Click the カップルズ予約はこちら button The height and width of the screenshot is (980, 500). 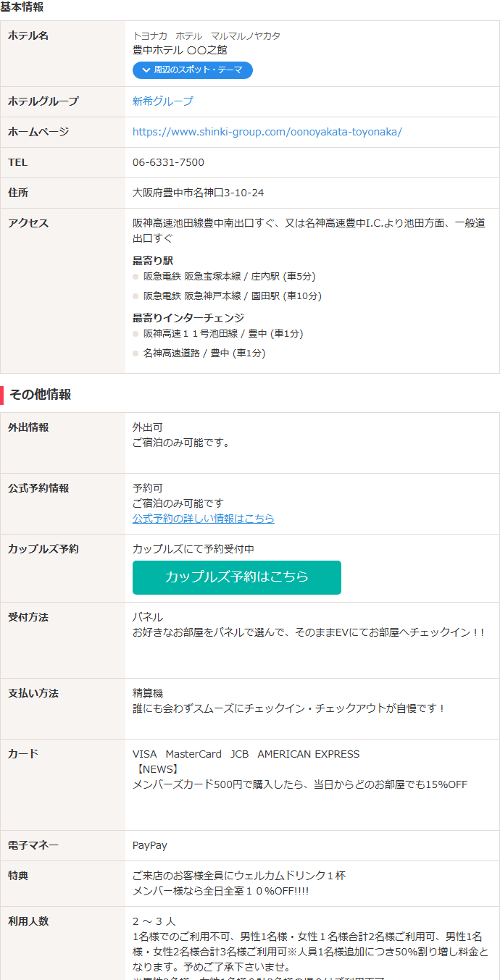pos(237,577)
